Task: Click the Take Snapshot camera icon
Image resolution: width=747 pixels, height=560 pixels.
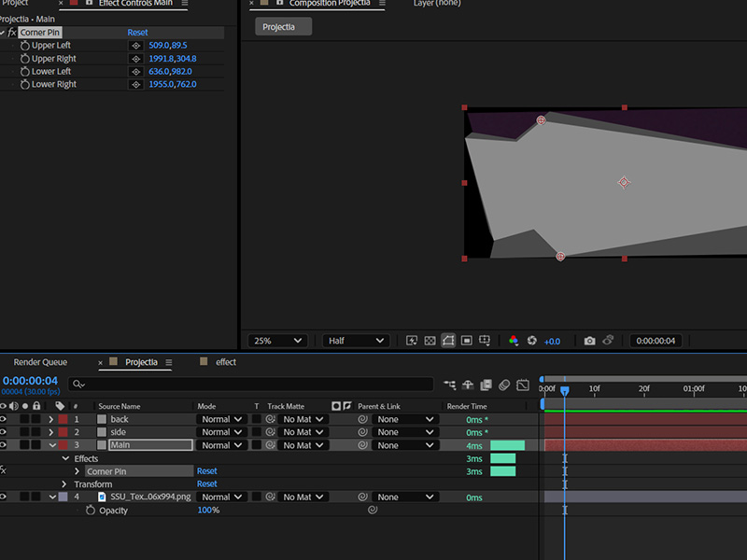Action: pos(589,341)
